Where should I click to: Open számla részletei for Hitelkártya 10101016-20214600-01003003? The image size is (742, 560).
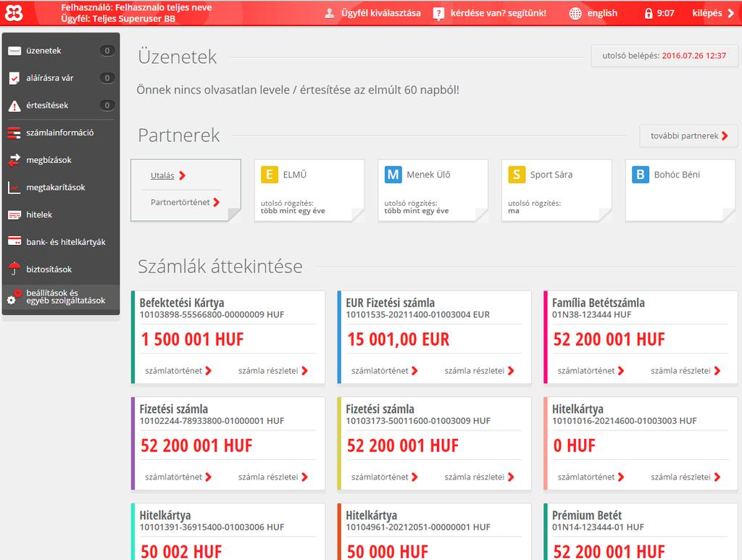pos(685,477)
